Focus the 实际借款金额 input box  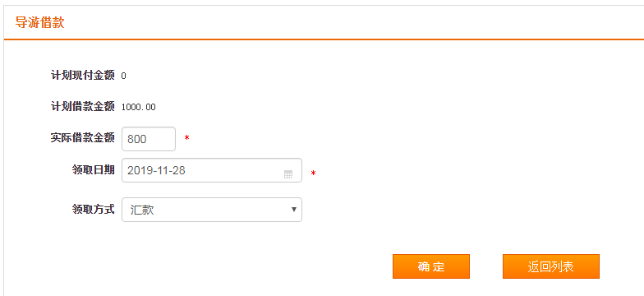pos(149,139)
